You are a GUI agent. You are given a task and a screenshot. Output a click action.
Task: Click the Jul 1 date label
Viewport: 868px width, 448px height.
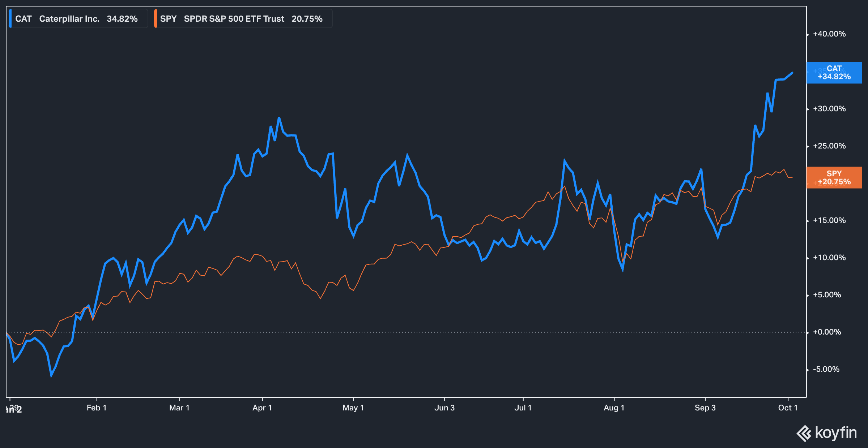coord(523,408)
